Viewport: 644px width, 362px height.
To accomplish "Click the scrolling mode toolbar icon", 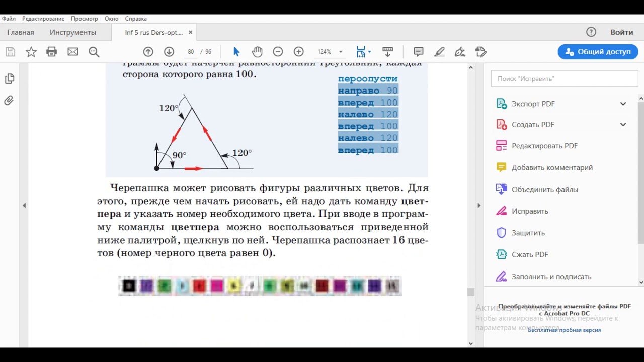I will pyautogui.click(x=387, y=52).
